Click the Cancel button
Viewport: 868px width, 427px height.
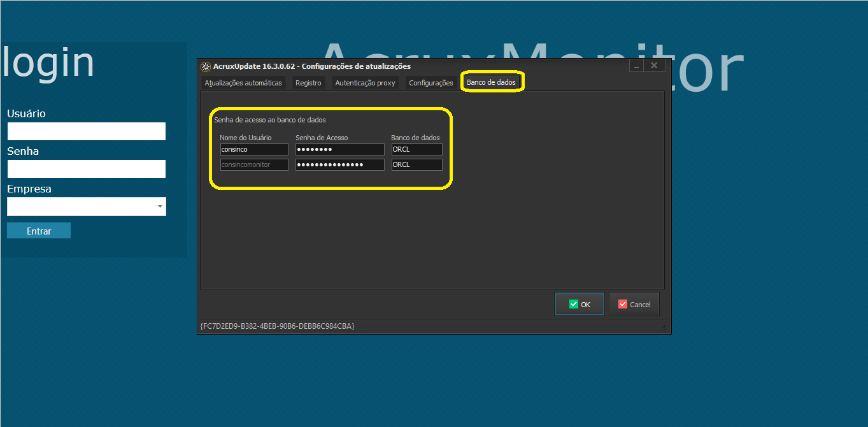[x=634, y=304]
